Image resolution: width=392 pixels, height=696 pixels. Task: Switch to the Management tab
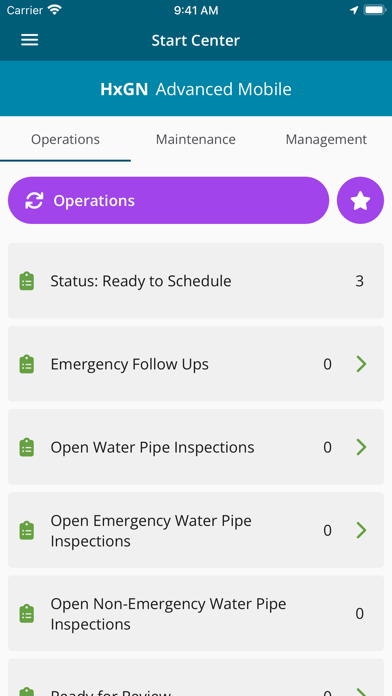click(326, 139)
